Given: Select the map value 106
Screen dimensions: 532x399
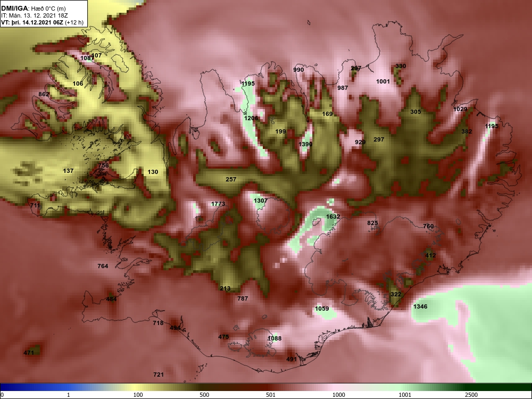Looking at the screenshot, I should pos(78,84).
